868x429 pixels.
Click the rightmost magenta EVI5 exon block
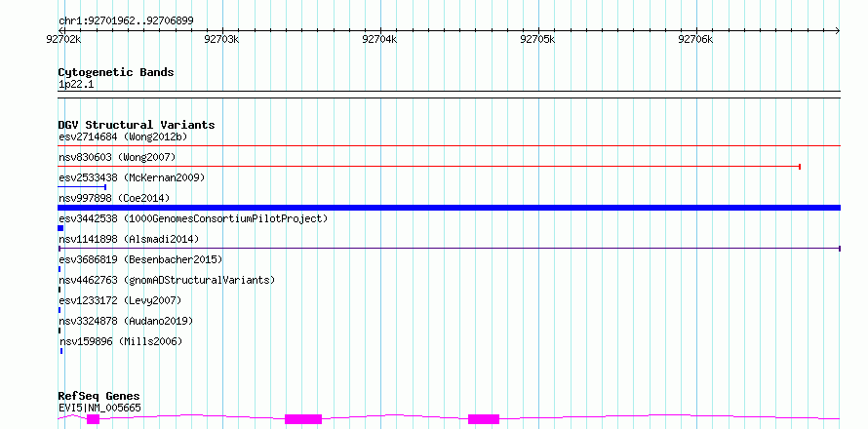click(484, 419)
